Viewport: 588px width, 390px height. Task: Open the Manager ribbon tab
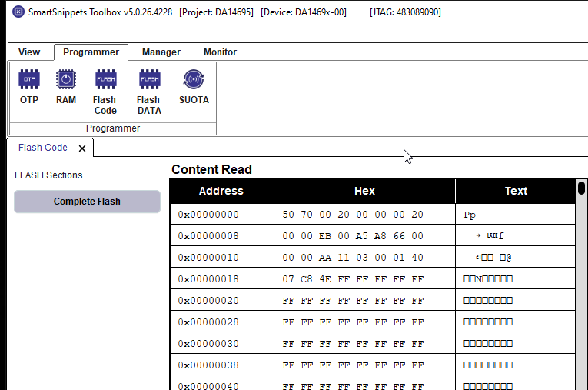[161, 52]
